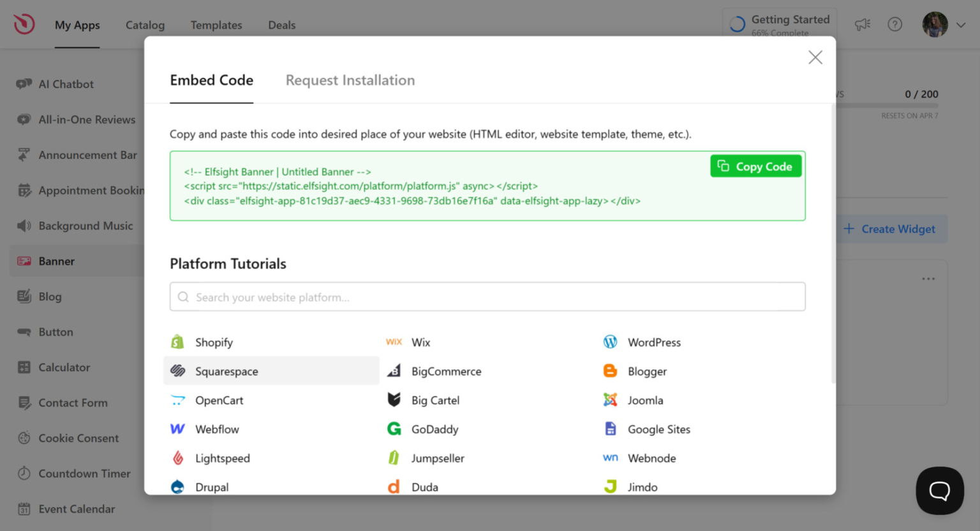Open the live chat bubble widget
The height and width of the screenshot is (531, 980).
click(x=939, y=490)
